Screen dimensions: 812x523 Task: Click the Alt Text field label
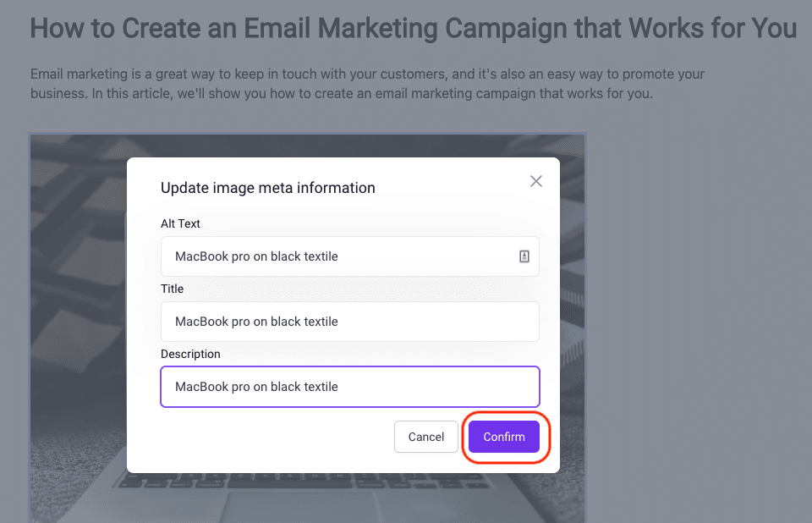click(180, 223)
